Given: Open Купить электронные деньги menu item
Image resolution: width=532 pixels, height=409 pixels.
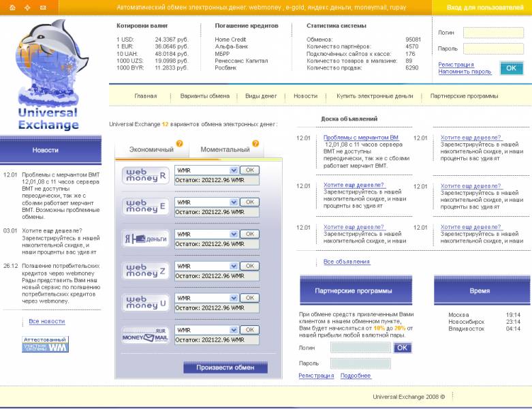Looking at the screenshot, I should tap(375, 96).
